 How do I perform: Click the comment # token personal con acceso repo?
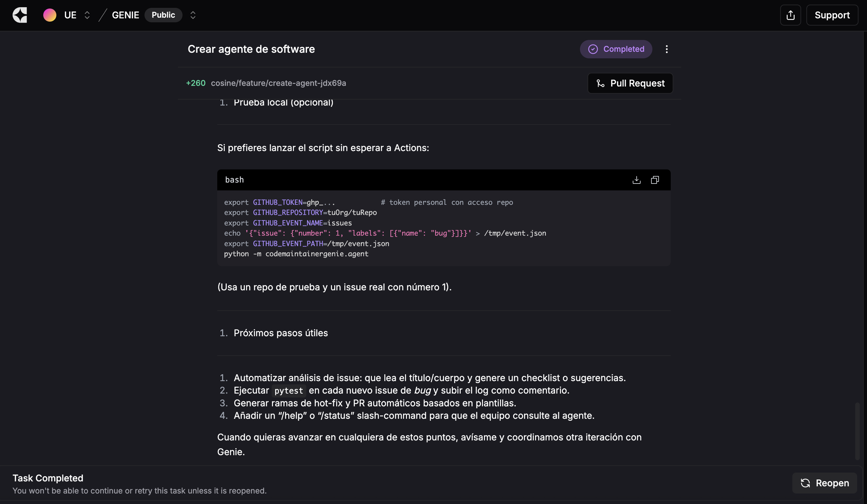[447, 202]
